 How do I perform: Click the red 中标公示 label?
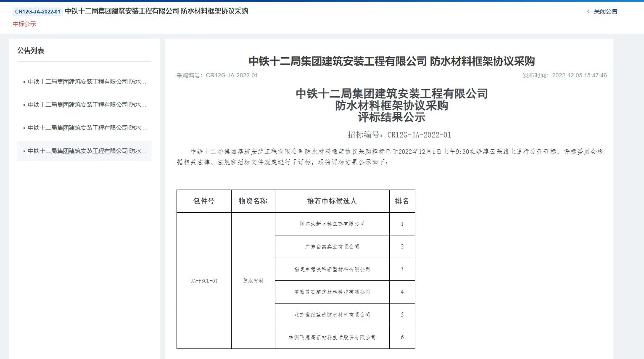pos(24,24)
